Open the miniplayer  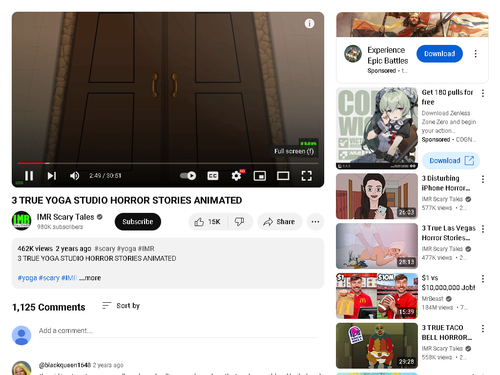tap(260, 176)
